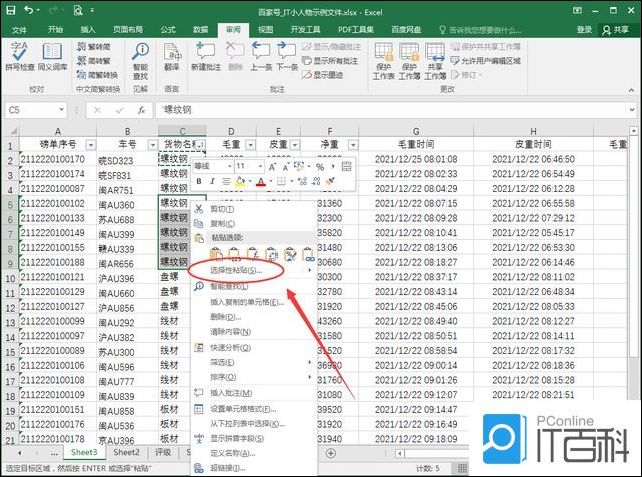The height and width of the screenshot is (477, 642).
Task: Open the 开发工具 ribbon tab
Action: [x=305, y=29]
